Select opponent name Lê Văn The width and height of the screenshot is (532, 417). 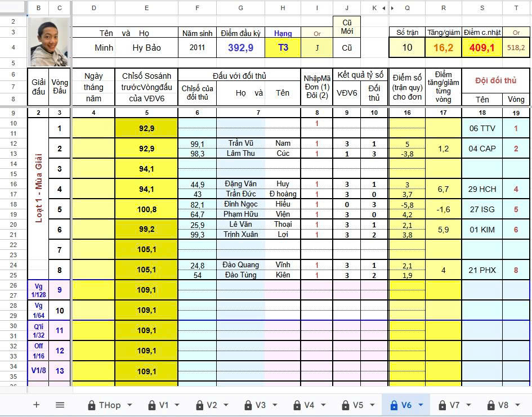(240, 225)
